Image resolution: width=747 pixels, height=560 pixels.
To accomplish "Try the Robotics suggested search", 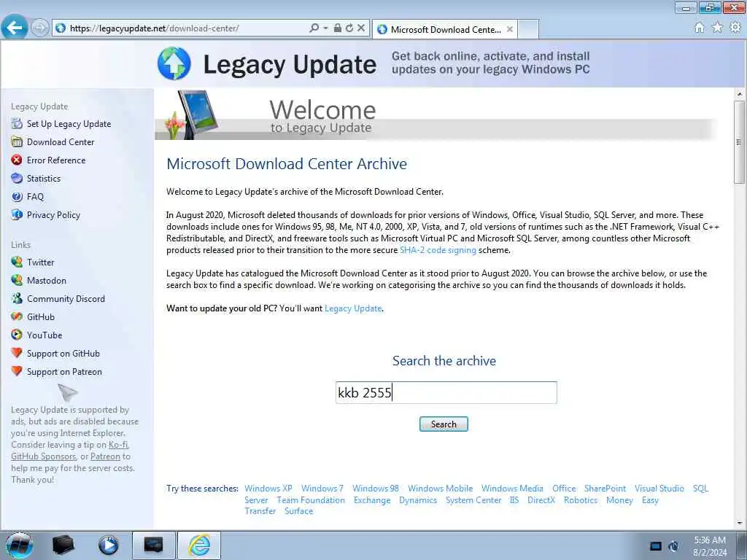I will pos(580,500).
